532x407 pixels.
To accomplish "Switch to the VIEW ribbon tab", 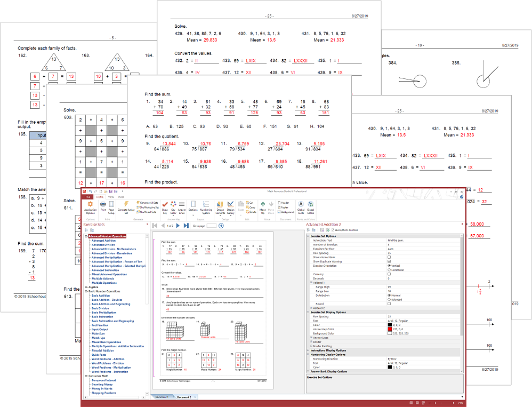I will pyautogui.click(x=111, y=197).
